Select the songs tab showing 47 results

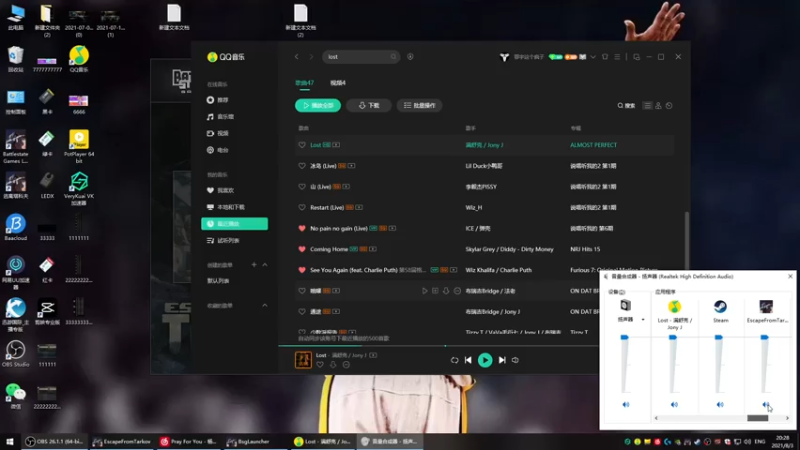point(305,83)
